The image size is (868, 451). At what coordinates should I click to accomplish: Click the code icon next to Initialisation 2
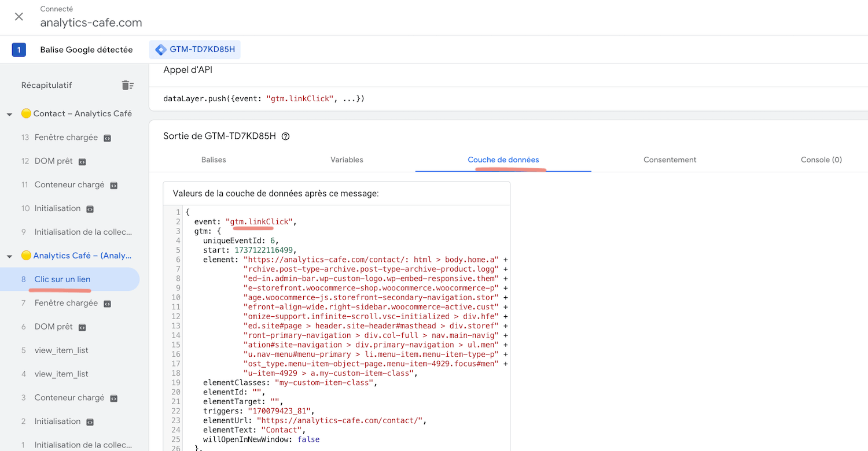tap(90, 422)
